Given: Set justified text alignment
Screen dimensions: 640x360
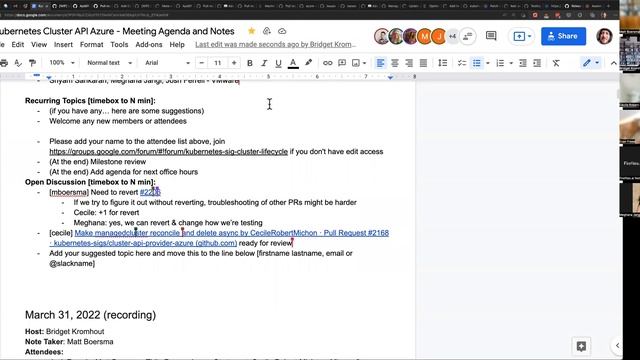Looking at the screenshot, I should click(x=424, y=63).
